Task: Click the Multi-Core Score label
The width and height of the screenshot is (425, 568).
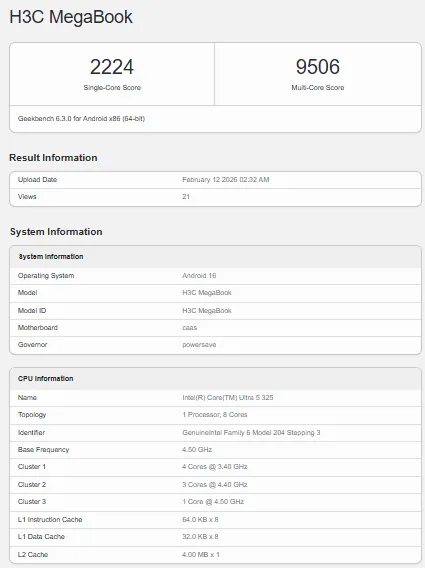Action: (318, 87)
